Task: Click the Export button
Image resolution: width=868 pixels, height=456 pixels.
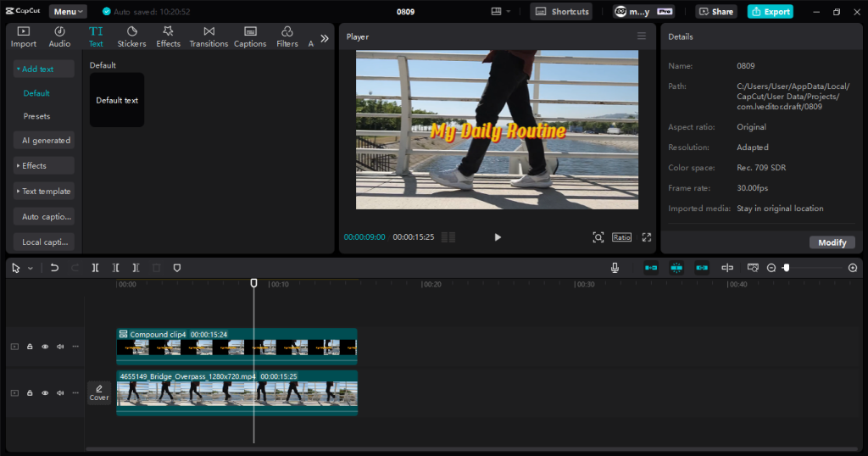Action: pos(770,12)
